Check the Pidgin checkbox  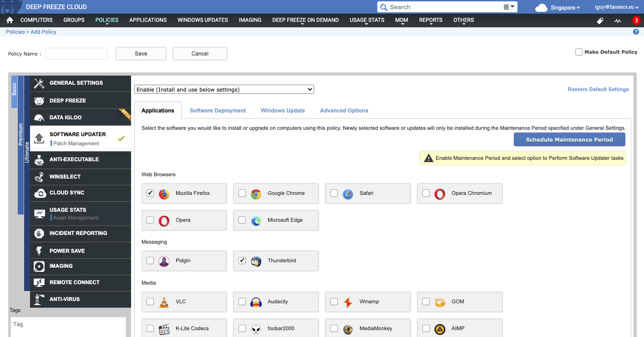[150, 260]
